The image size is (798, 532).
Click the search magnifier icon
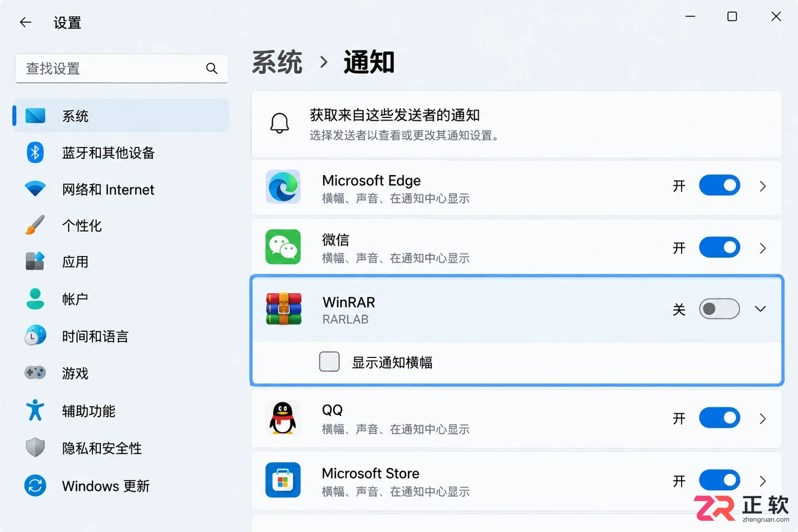click(212, 68)
